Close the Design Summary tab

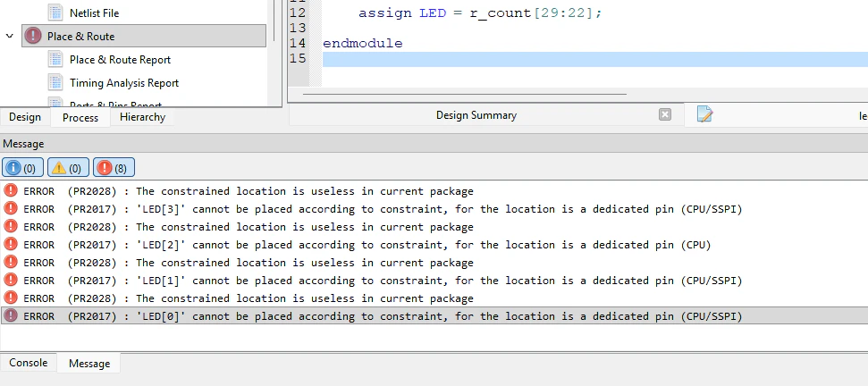[x=665, y=114]
